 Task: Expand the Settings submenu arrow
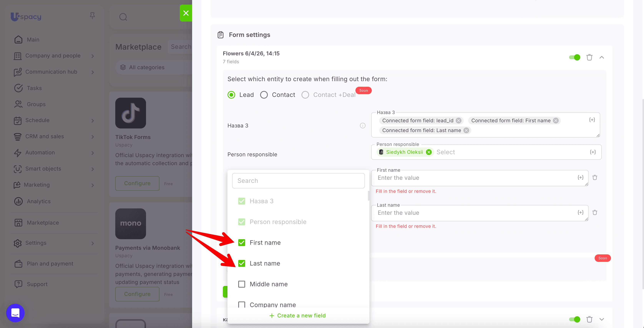click(x=93, y=243)
